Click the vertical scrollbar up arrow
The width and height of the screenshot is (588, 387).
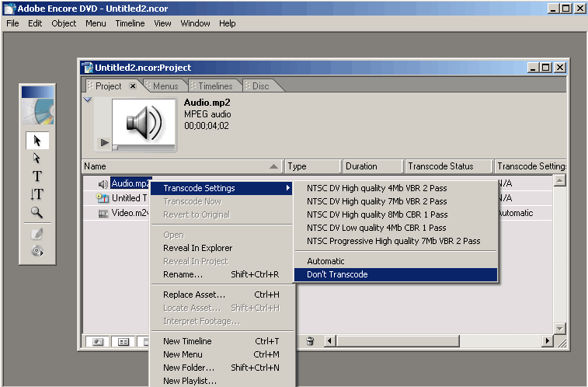[x=559, y=181]
